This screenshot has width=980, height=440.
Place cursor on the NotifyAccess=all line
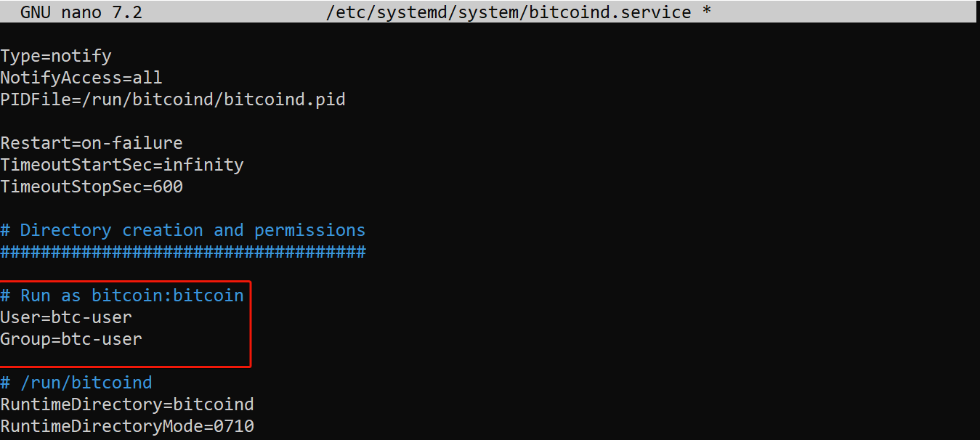pyautogui.click(x=81, y=78)
